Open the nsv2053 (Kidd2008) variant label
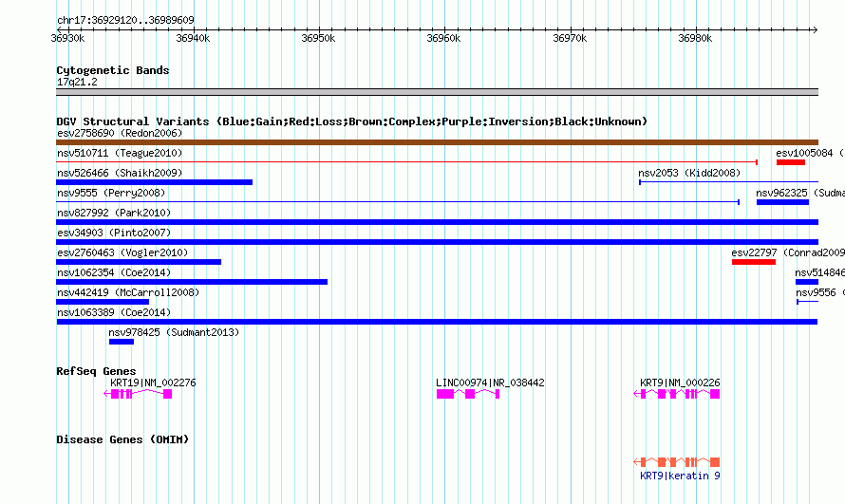 689,173
